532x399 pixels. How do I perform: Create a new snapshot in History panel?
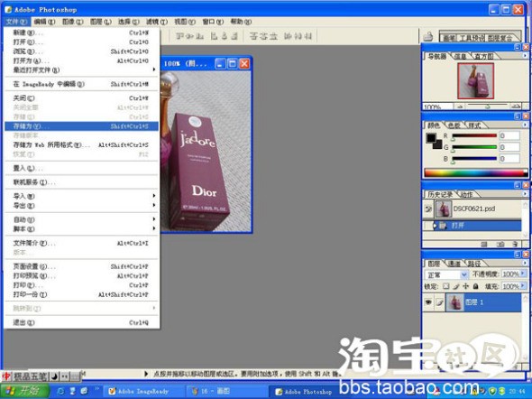(x=500, y=244)
